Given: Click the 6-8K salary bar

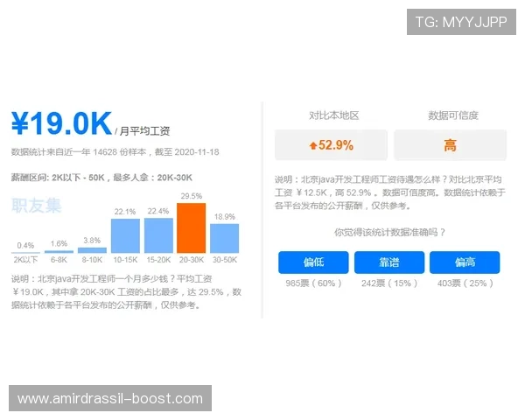Looking at the screenshot, I should (x=59, y=251).
